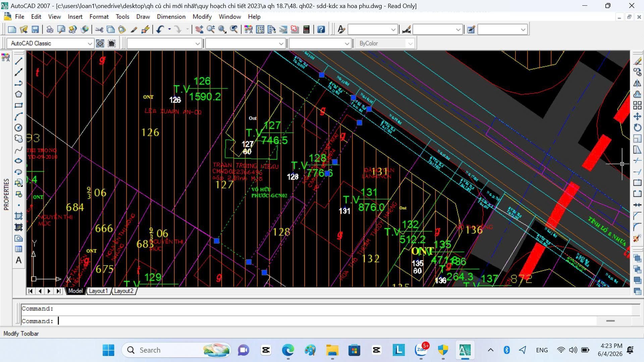Click the Save icon in standard toolbar
Screen dimensions: 644x362
pos(35,29)
